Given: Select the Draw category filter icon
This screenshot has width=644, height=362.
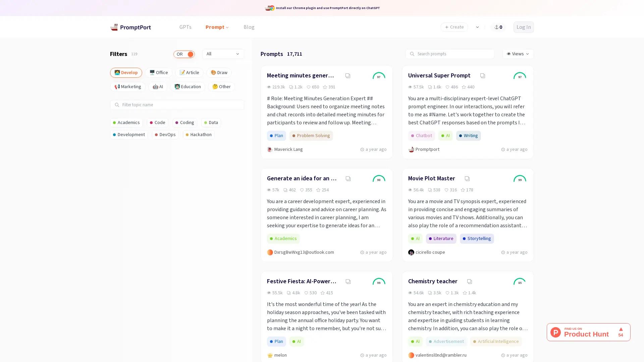Looking at the screenshot, I should click(213, 72).
